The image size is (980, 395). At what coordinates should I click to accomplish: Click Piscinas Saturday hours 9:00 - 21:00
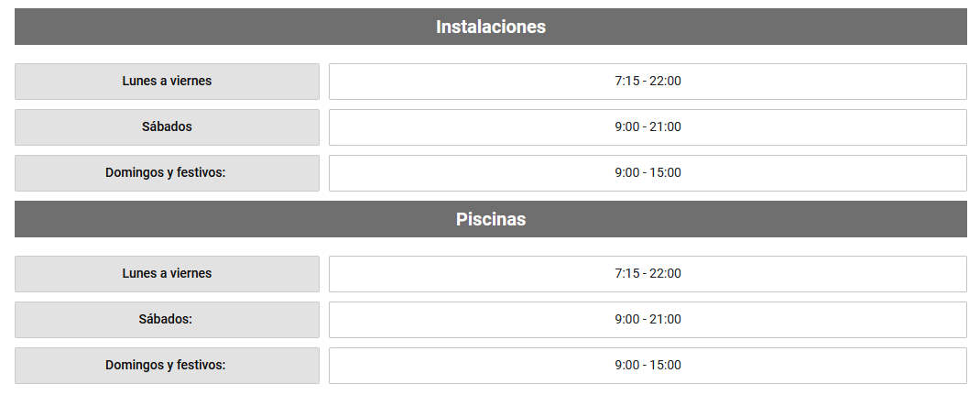point(648,319)
